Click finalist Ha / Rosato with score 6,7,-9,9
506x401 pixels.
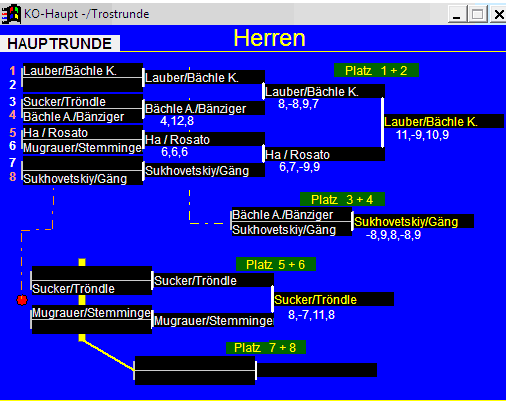coord(325,154)
